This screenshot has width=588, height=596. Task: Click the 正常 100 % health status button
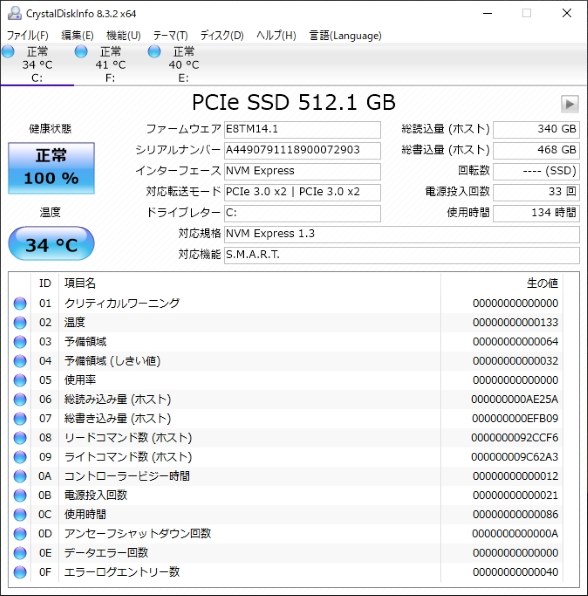[x=51, y=168]
